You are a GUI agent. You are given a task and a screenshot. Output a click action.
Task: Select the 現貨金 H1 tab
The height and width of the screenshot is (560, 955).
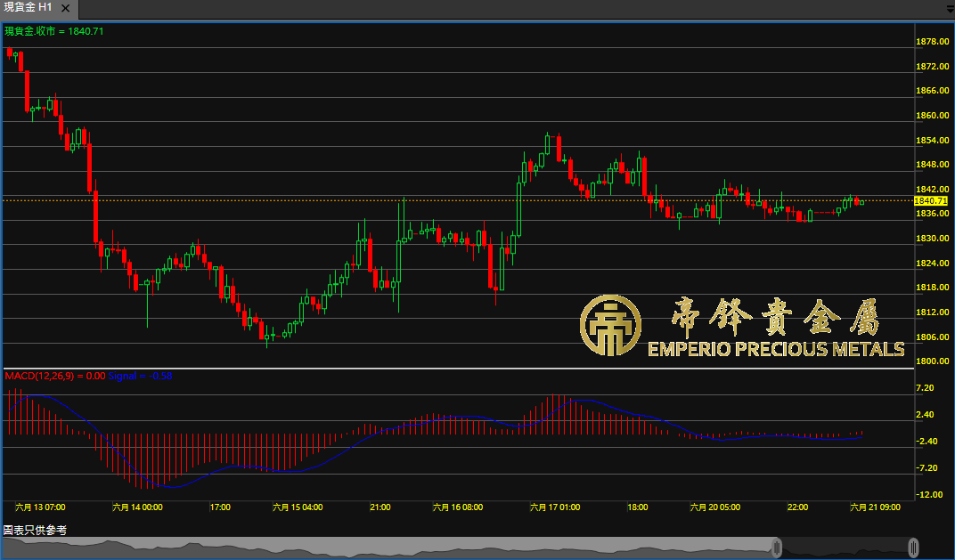pos(29,7)
